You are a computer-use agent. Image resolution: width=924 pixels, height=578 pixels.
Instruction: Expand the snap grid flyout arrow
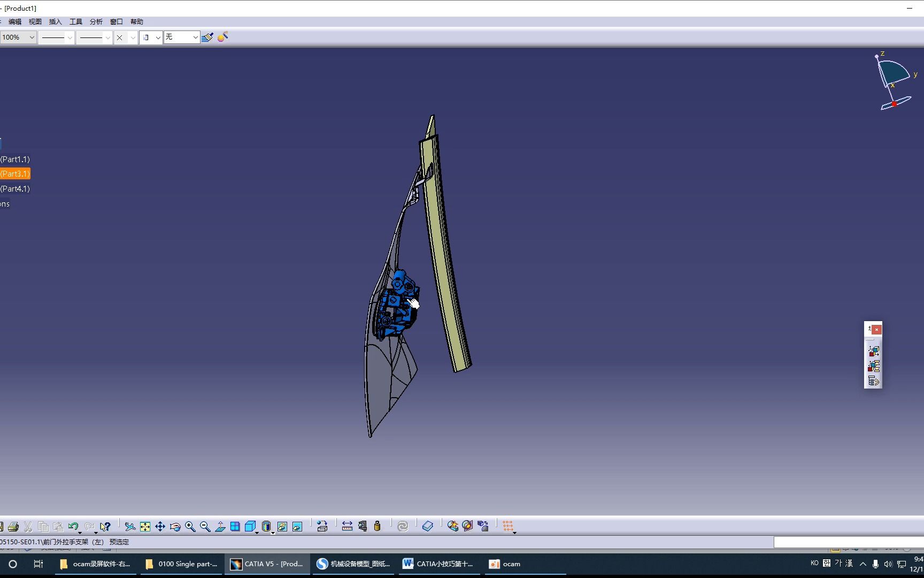[514, 533]
